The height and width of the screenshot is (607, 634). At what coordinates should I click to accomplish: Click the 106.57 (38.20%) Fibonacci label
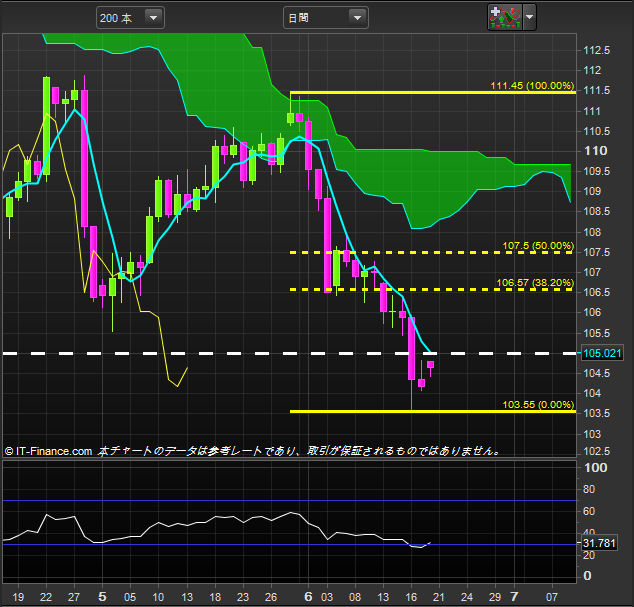(x=535, y=282)
